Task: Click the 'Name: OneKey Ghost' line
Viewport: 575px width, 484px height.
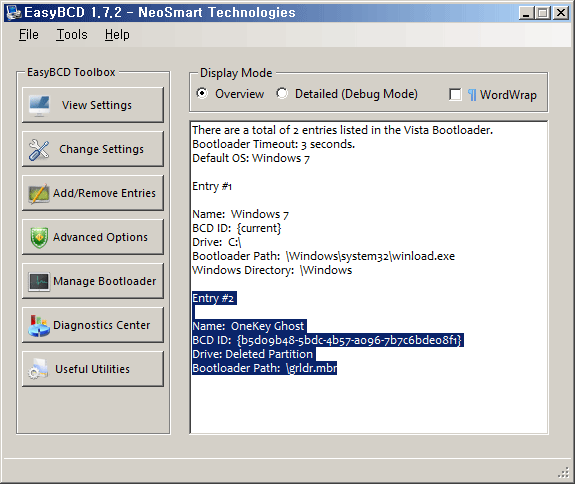Action: [249, 326]
